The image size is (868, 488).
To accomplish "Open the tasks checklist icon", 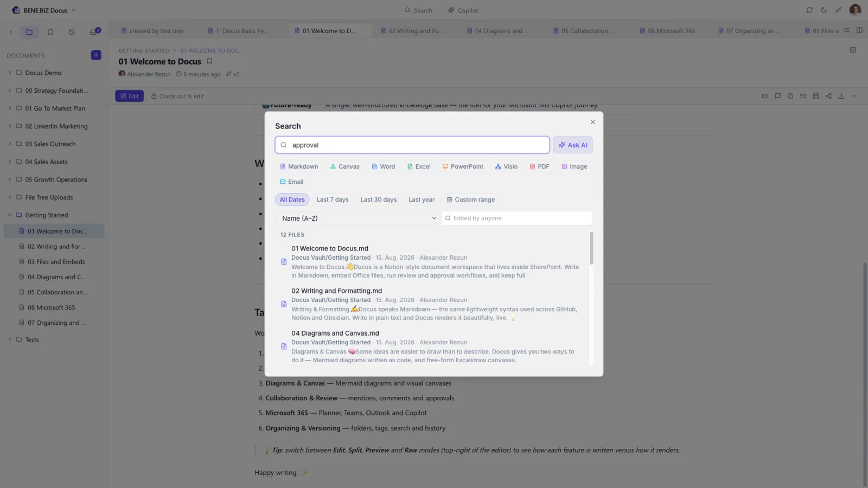I will point(803,96).
